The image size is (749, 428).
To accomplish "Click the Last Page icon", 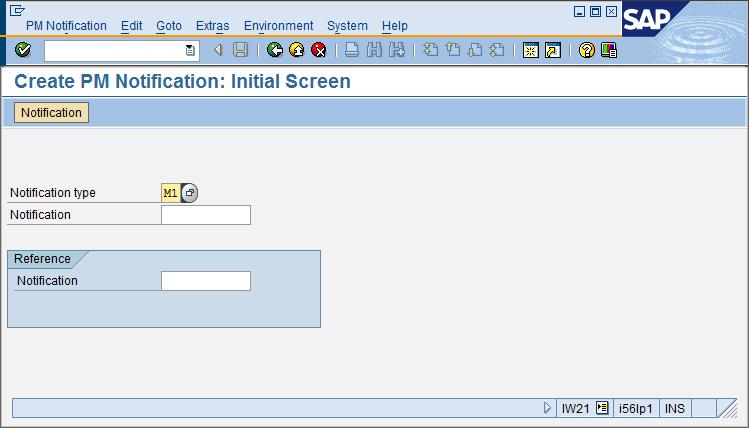I will click(x=497, y=50).
